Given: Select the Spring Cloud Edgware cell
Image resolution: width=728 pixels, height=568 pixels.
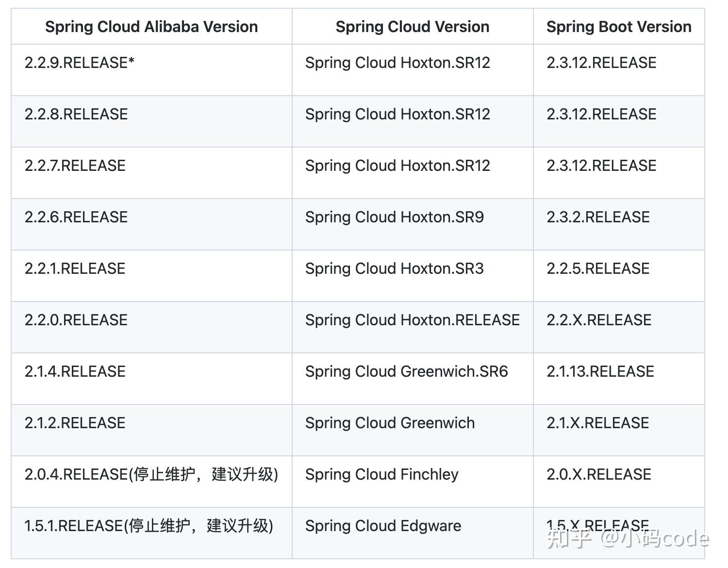Looking at the screenshot, I should (383, 526).
